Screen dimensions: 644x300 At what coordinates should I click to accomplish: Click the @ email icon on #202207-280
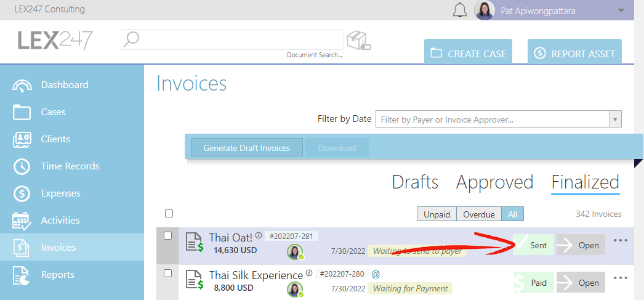pyautogui.click(x=375, y=274)
